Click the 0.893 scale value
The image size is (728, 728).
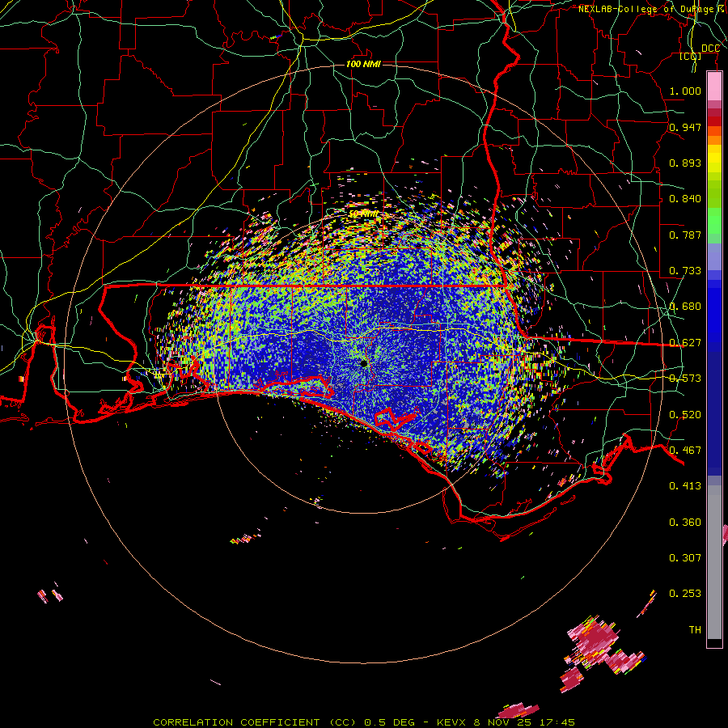pyautogui.click(x=685, y=163)
